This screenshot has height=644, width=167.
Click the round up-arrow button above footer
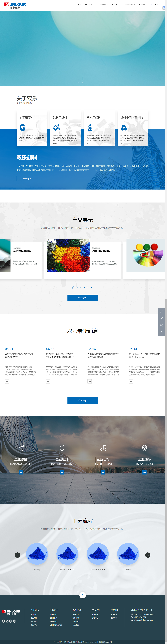click(x=83, y=595)
